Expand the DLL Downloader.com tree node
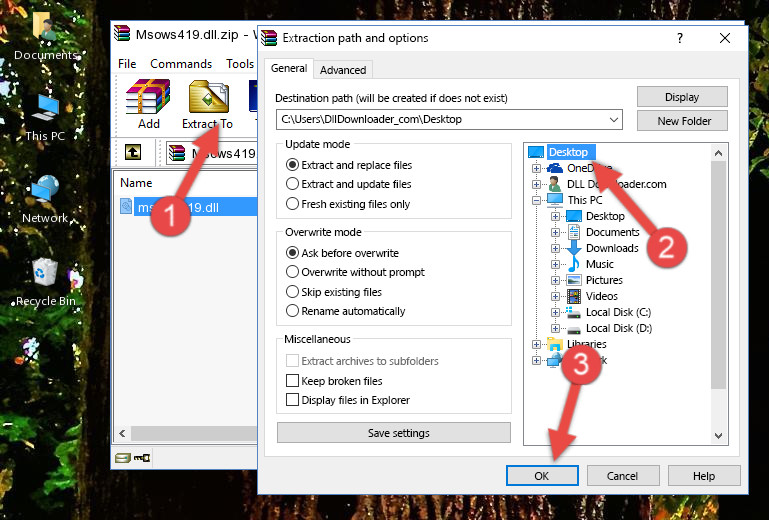 pyautogui.click(x=537, y=184)
